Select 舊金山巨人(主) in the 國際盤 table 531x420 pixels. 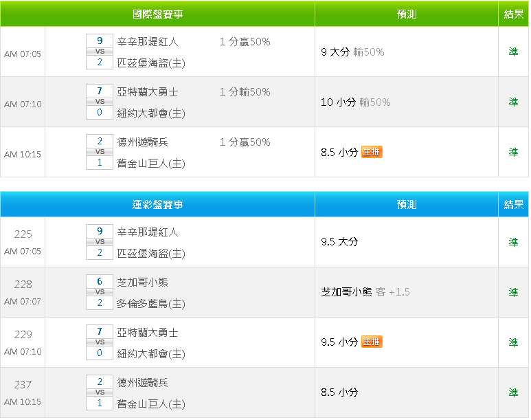[x=151, y=164]
